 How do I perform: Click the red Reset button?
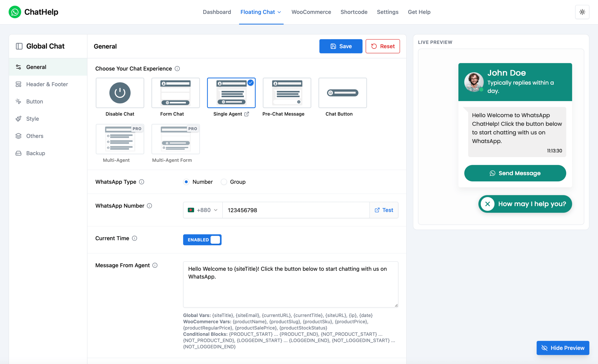(x=383, y=46)
